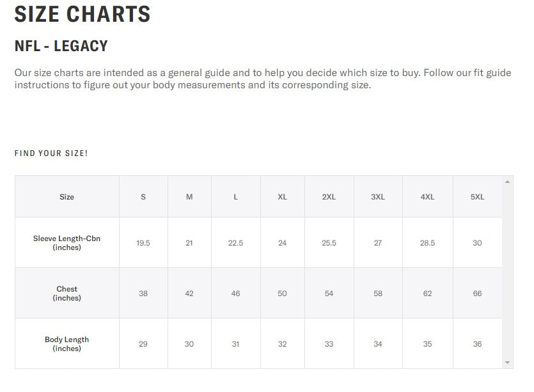Image resolution: width=534 pixels, height=392 pixels.
Task: Click the 'Sleeve Length-Cbn (inches)' row label
Action: coord(67,243)
